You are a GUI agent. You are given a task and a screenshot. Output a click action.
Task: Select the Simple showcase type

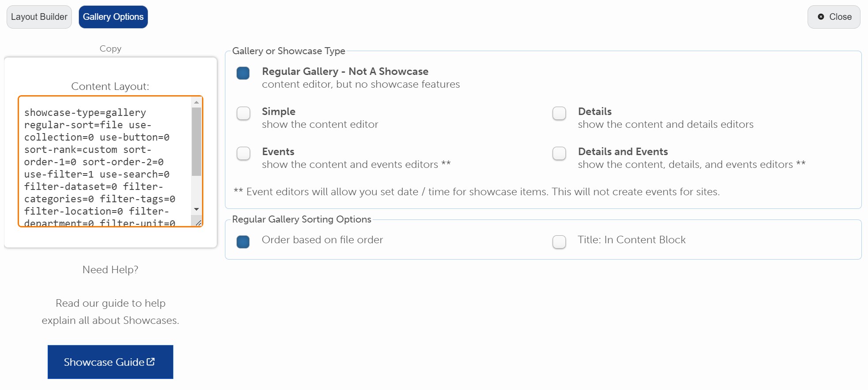coord(243,113)
